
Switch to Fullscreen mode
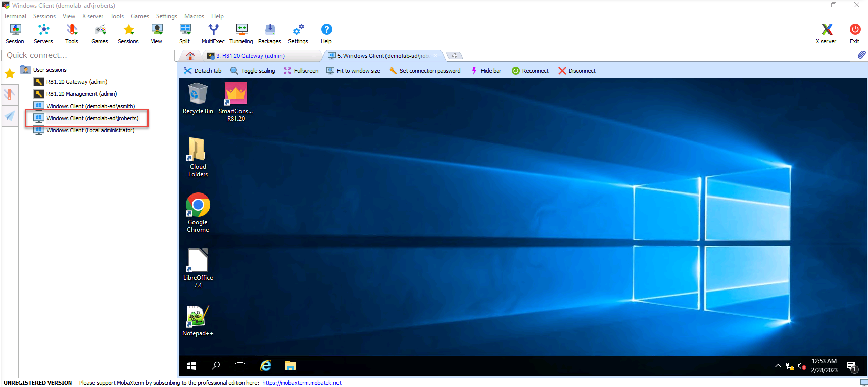301,71
